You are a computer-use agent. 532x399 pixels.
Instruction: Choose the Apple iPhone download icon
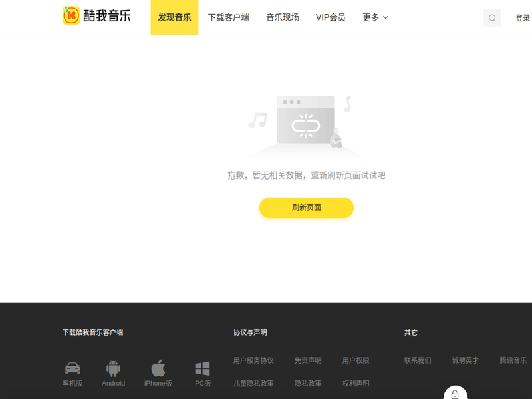[158, 368]
